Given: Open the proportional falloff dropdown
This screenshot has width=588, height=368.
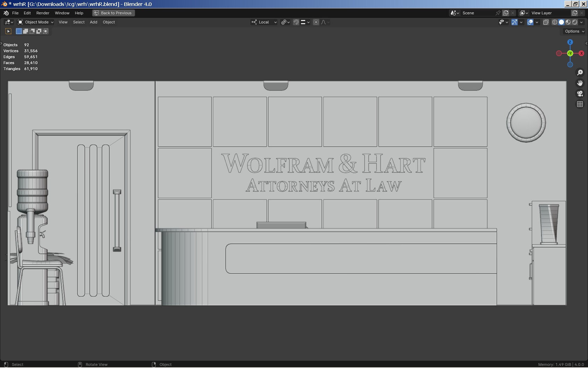Looking at the screenshot, I should (325, 22).
